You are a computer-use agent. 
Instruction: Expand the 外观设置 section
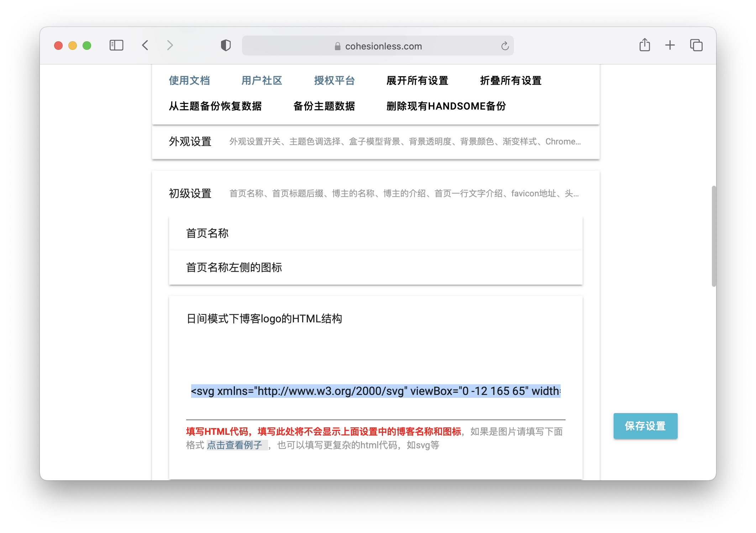[190, 142]
